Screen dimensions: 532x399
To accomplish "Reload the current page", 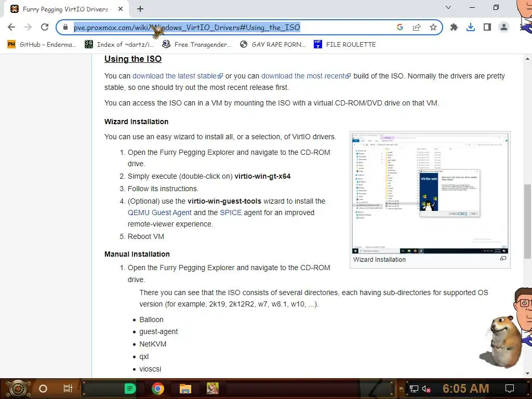I will (45, 27).
